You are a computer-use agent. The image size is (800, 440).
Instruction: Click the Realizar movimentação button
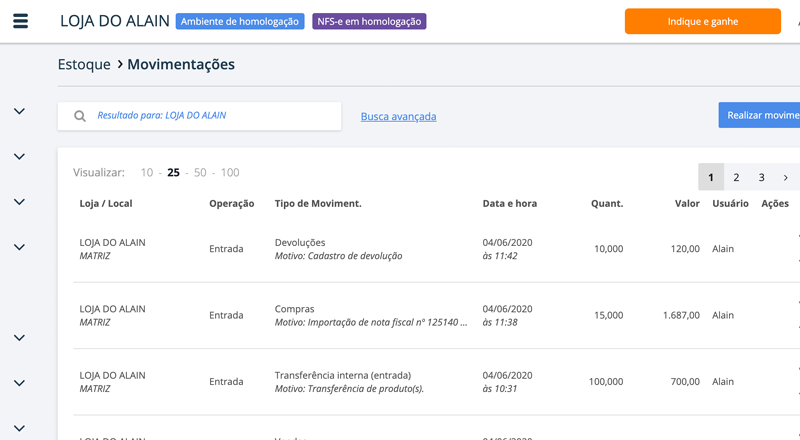coord(760,115)
